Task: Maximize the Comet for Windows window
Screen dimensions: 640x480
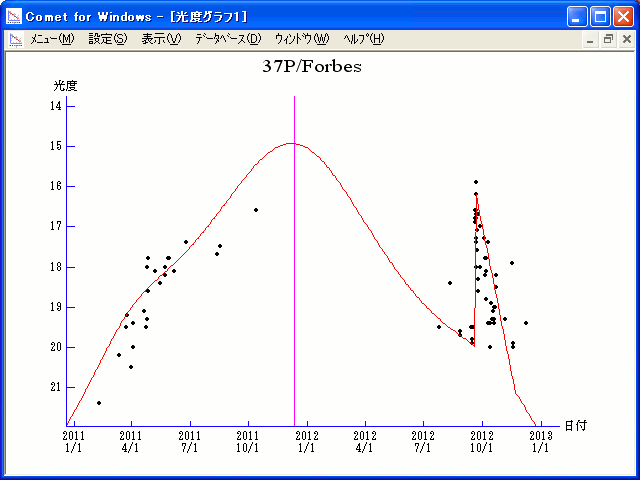Action: coord(600,16)
